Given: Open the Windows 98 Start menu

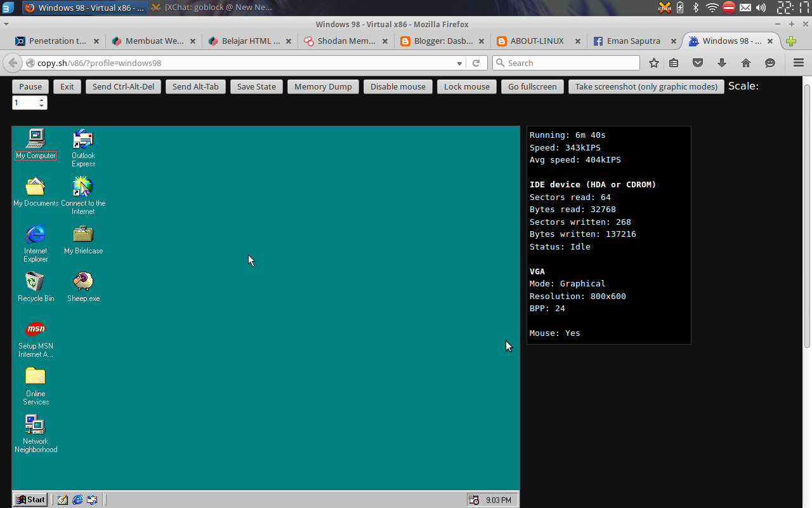Looking at the screenshot, I should [x=30, y=500].
